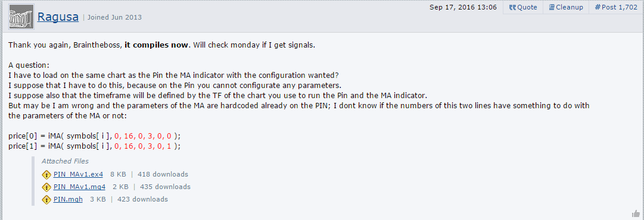Click warning icon beside PIN.mqh

pos(46,200)
